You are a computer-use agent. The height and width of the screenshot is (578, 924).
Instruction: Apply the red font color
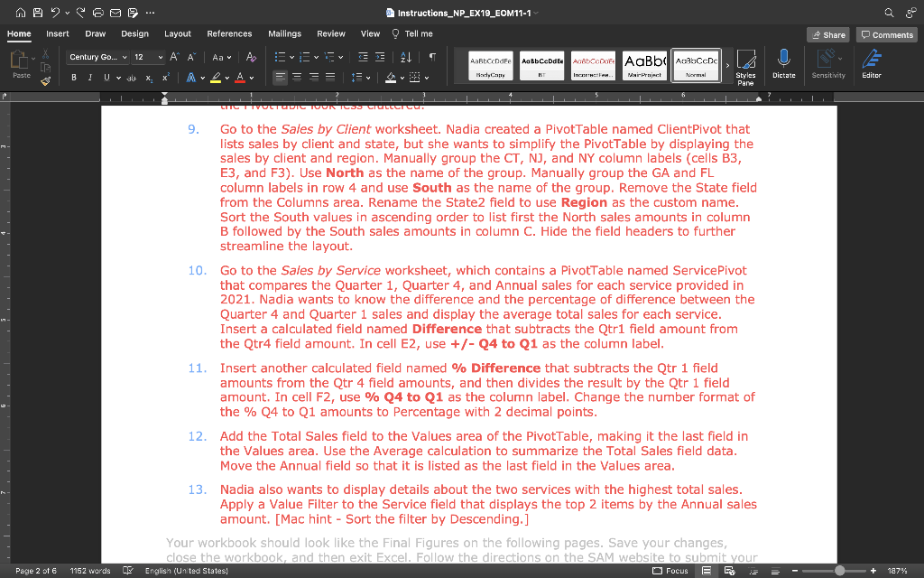click(x=240, y=78)
